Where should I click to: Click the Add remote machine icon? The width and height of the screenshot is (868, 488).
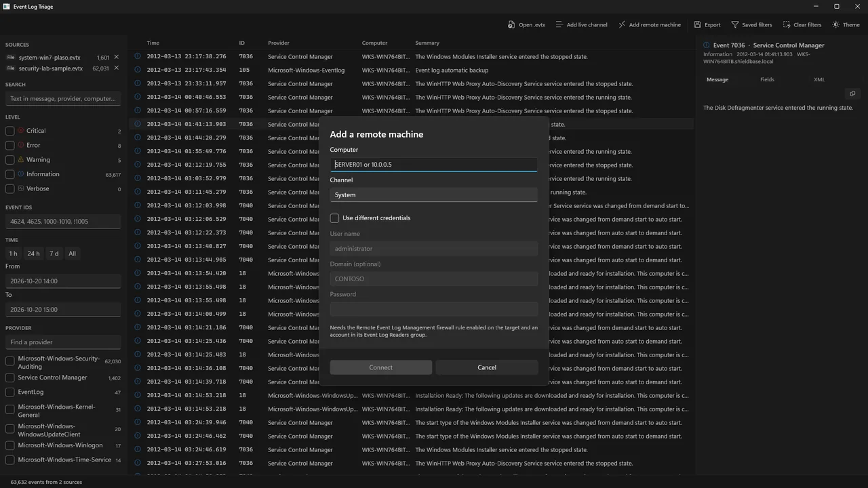tap(622, 24)
